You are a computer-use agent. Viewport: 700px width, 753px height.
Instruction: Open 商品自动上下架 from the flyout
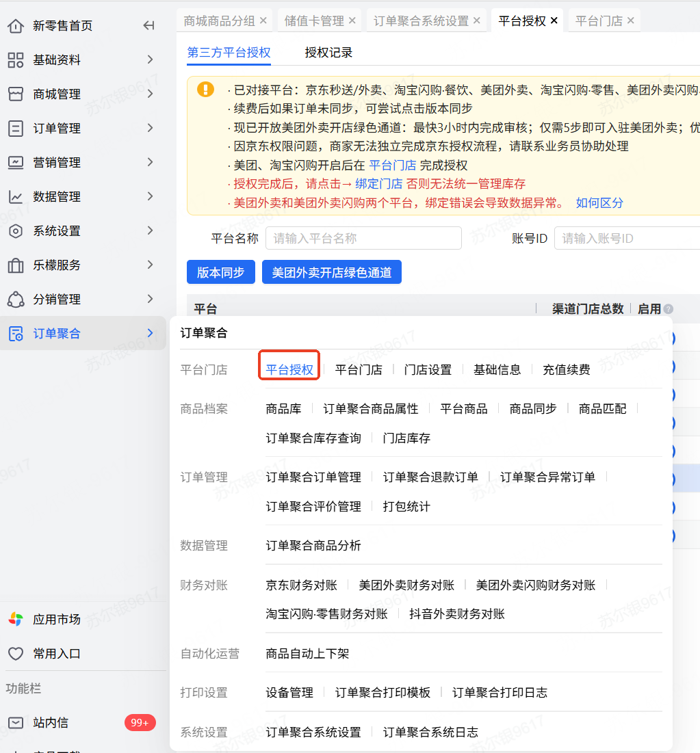307,654
